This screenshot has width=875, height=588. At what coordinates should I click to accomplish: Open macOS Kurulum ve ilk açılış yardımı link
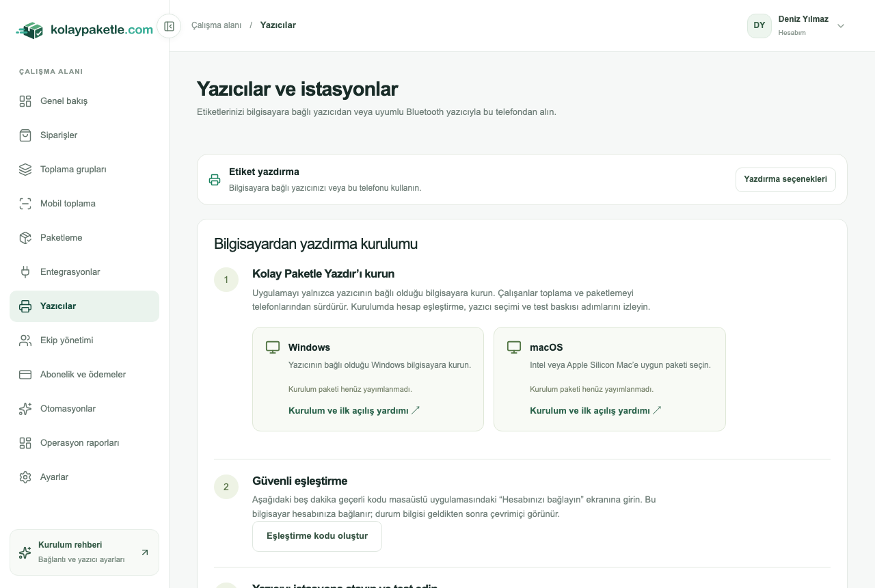pyautogui.click(x=595, y=411)
